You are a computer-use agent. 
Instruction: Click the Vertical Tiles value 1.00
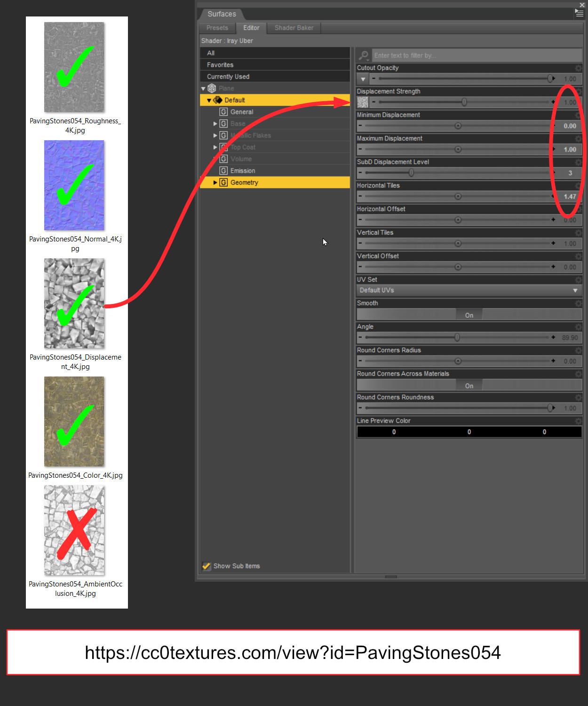point(570,243)
